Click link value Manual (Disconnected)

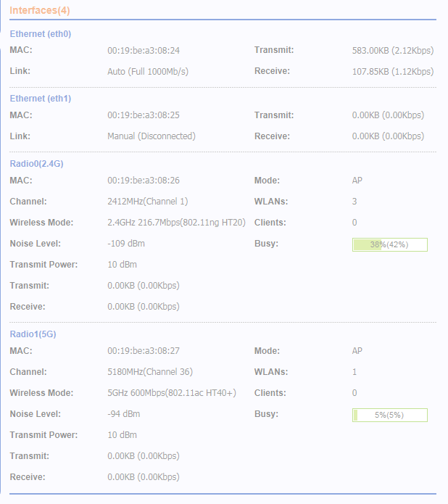[x=152, y=136]
